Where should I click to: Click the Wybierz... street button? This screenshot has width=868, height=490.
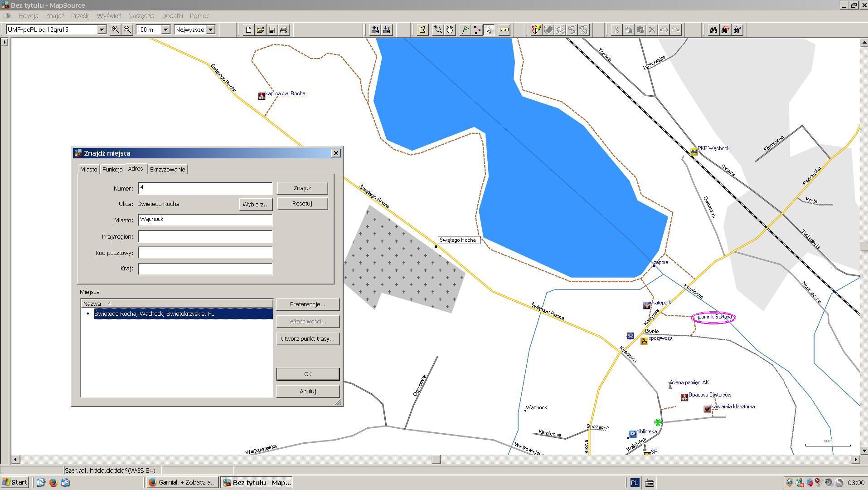[255, 204]
